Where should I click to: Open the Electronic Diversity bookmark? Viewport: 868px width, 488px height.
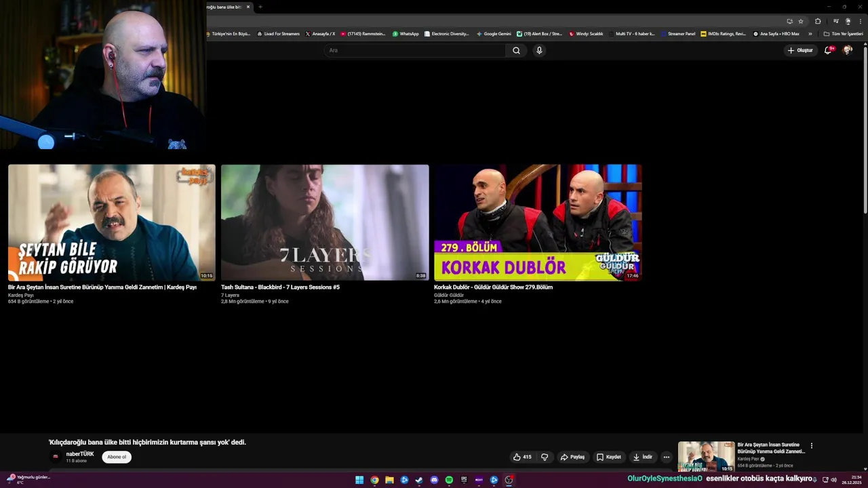[x=447, y=34]
